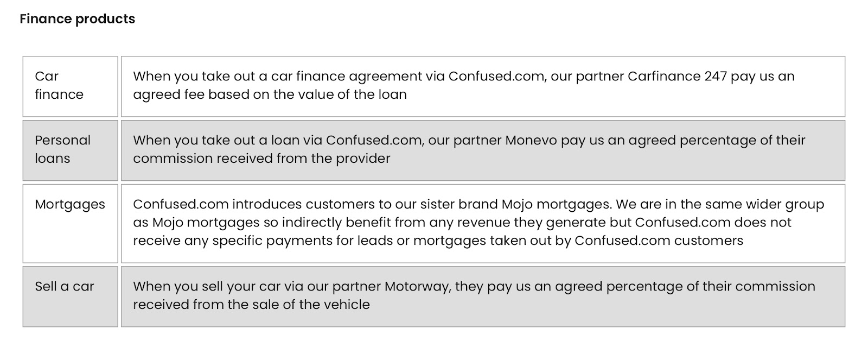Click "commission received from the provider" text
868x341 pixels.
(261, 159)
